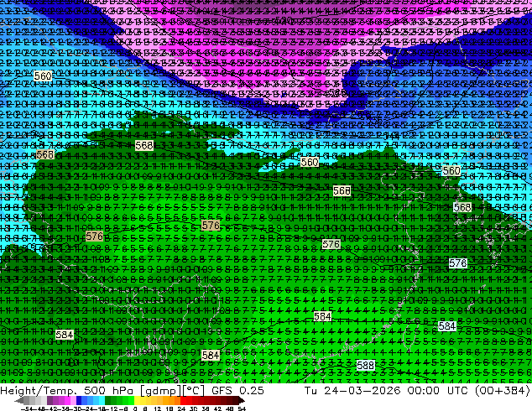Viewport: 532px width, 411px height.
Task: Click the "-30" legend scale label
Action: 76,408
